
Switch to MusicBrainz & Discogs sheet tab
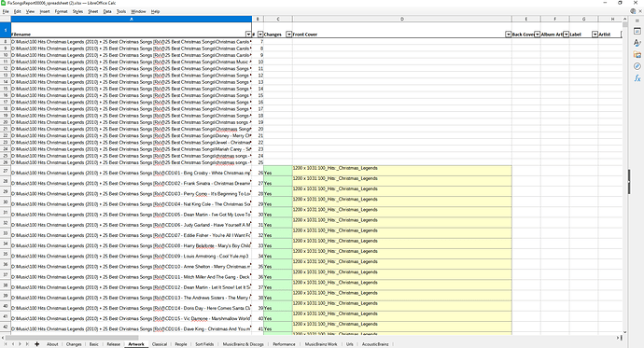click(x=244, y=344)
